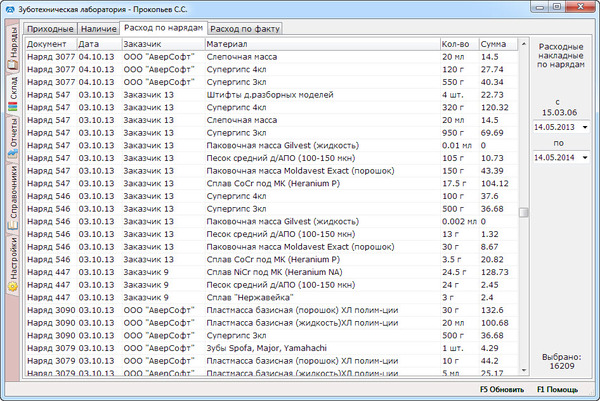Click the sum value 40.34
The width and height of the screenshot is (600, 401).
click(x=492, y=82)
